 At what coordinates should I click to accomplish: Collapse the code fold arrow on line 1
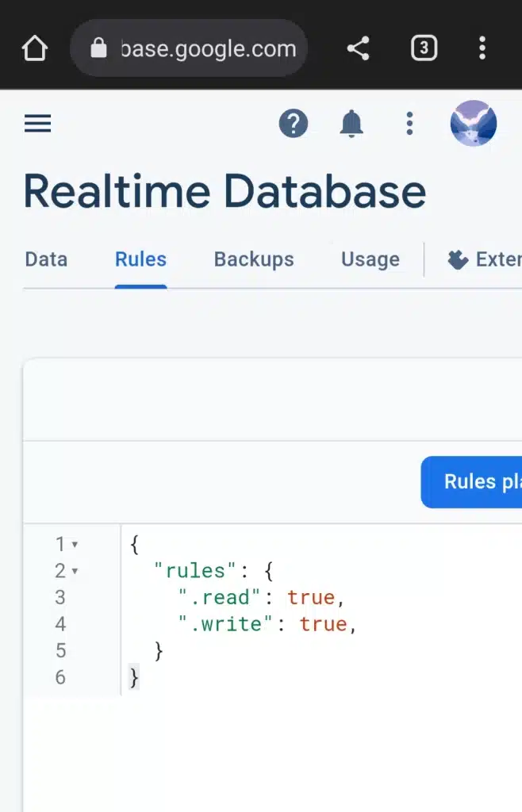75,545
